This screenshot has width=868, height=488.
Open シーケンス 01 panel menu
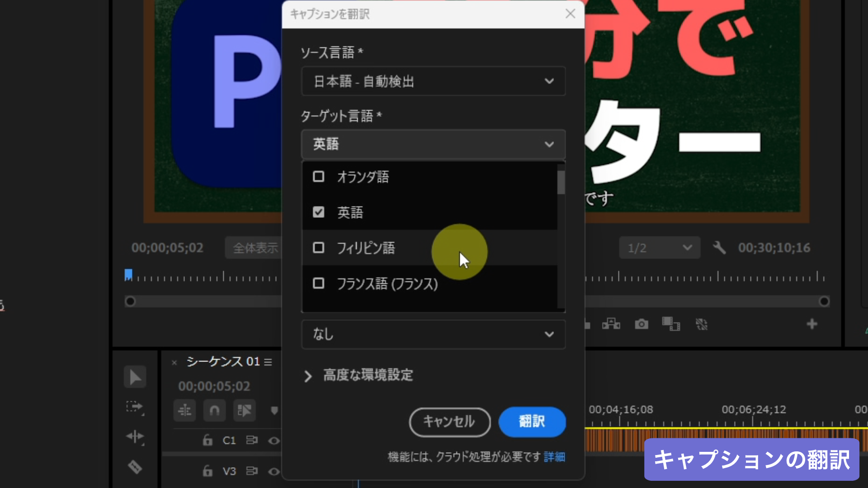tap(268, 362)
